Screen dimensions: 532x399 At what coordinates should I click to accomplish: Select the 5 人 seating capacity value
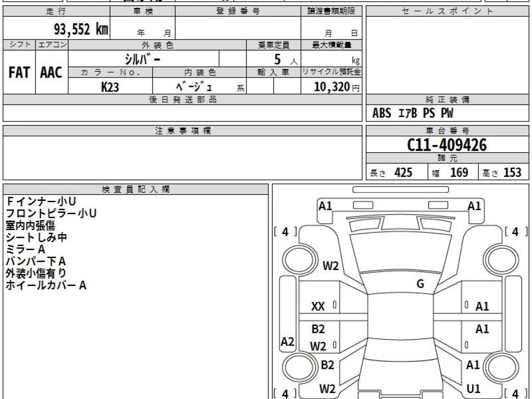click(286, 59)
